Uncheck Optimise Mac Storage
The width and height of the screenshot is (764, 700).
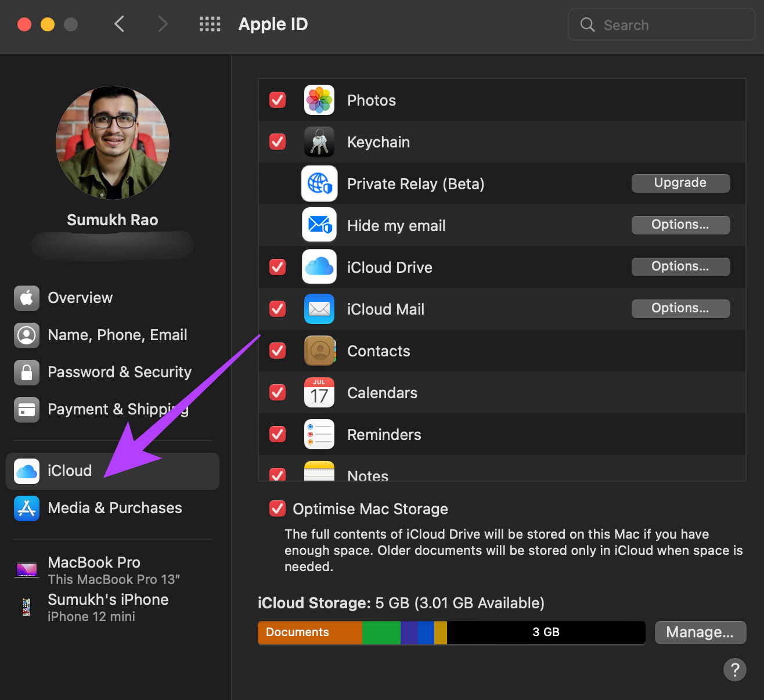[278, 508]
